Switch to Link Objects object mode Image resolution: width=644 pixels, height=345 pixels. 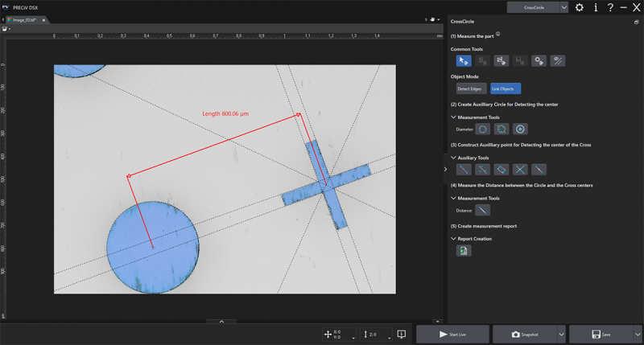506,88
